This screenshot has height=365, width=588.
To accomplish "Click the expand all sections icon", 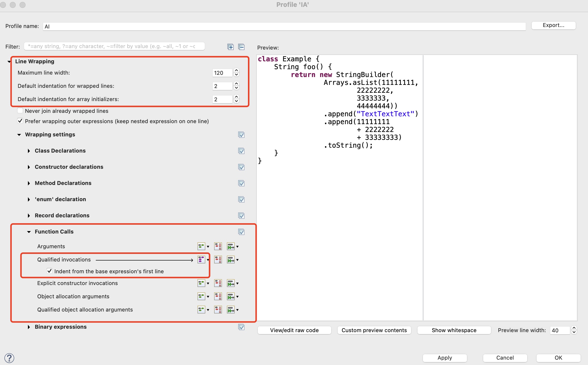I will coord(230,47).
